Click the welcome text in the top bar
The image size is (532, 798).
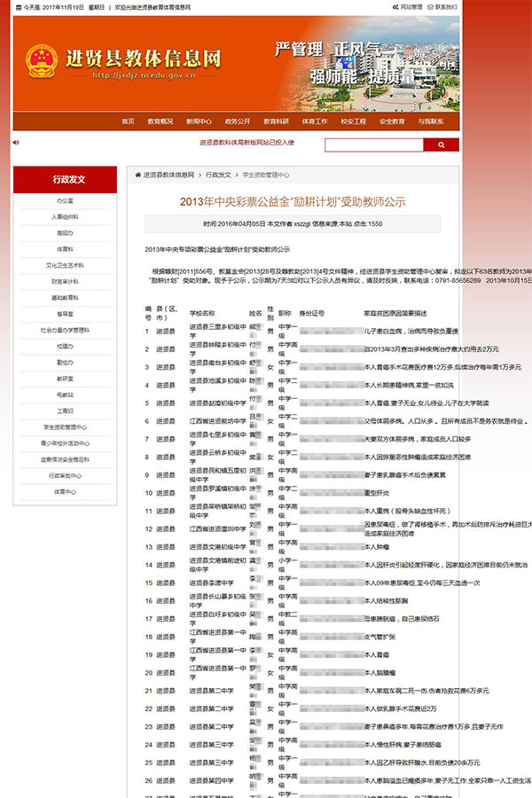(153, 8)
